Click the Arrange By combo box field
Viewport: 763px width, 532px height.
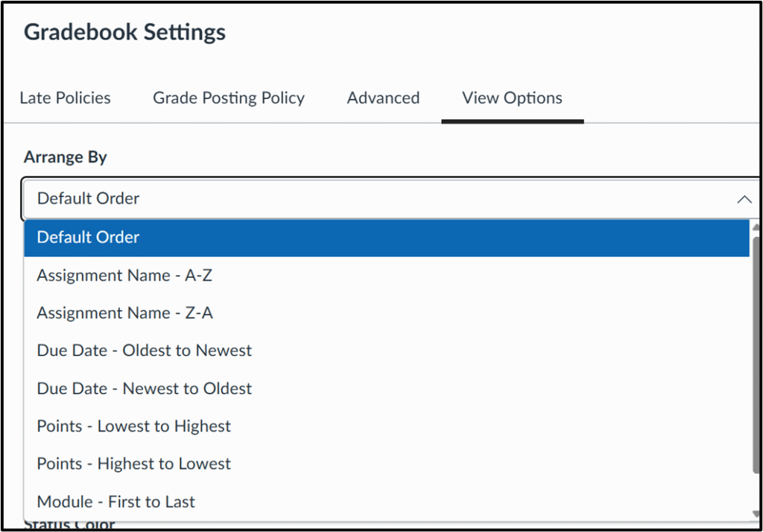373,199
